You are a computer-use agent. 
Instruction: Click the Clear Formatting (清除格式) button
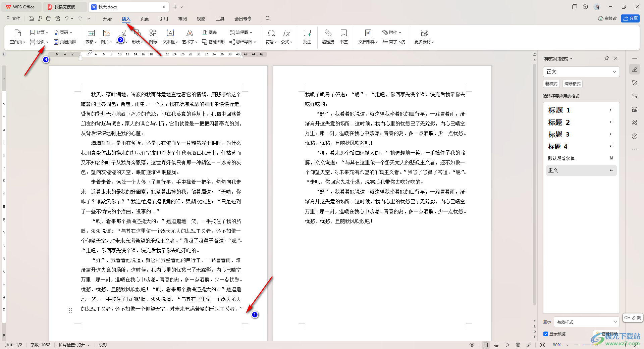(x=572, y=84)
